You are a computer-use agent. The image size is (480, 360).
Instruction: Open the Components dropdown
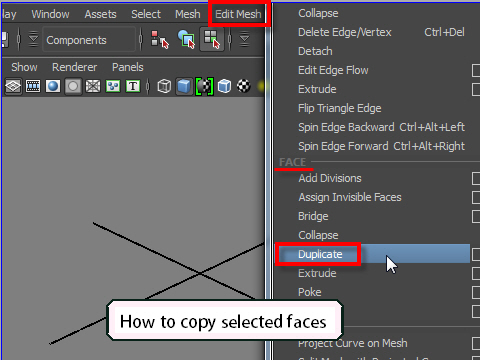click(89, 40)
